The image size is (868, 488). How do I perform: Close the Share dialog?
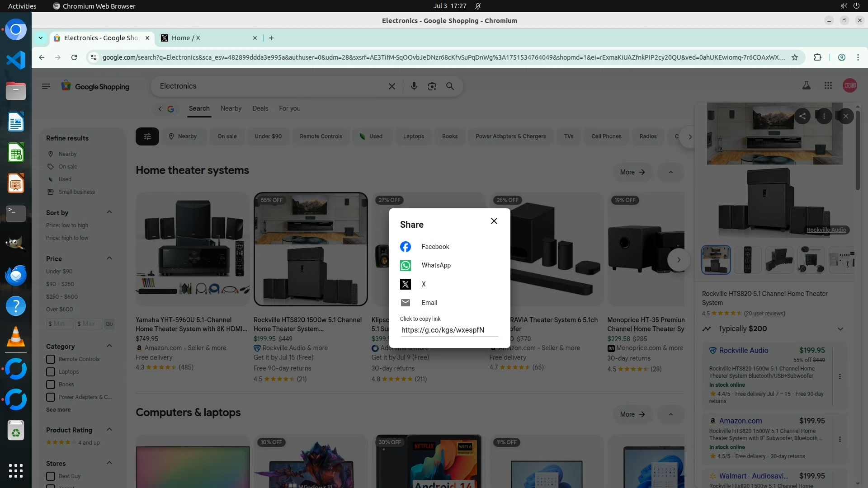click(x=494, y=221)
